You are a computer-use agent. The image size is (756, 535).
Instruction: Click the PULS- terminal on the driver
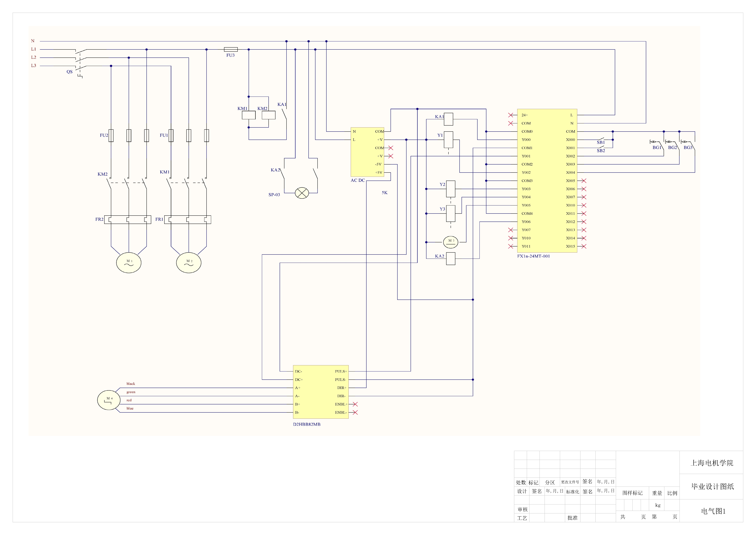(340, 380)
